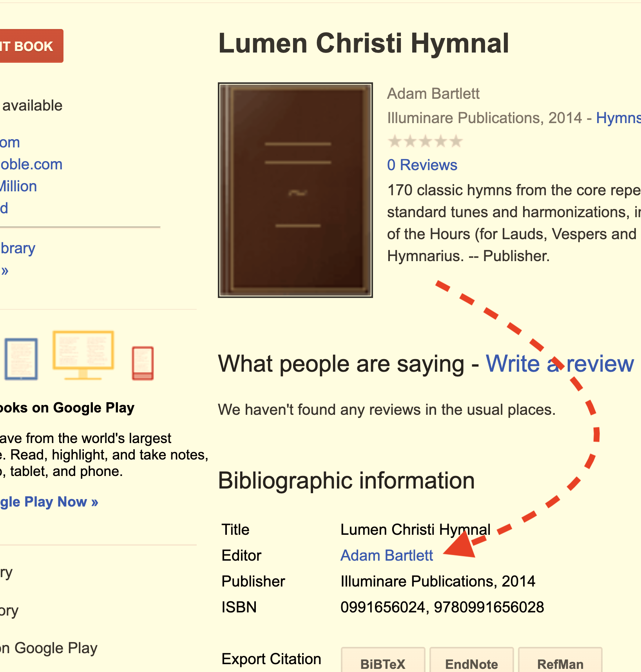Open the Million bookseller link
The image size is (641, 672).
click(x=18, y=186)
